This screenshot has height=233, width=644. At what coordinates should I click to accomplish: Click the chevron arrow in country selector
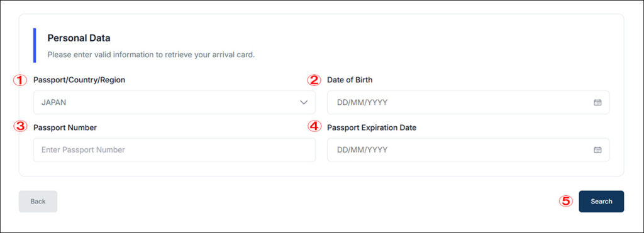pyautogui.click(x=304, y=102)
